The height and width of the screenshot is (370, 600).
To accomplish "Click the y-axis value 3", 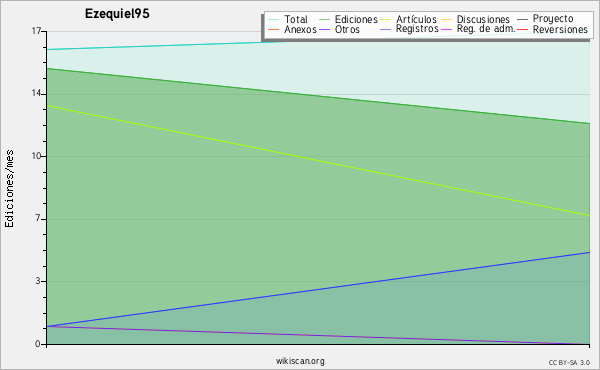I will [38, 281].
